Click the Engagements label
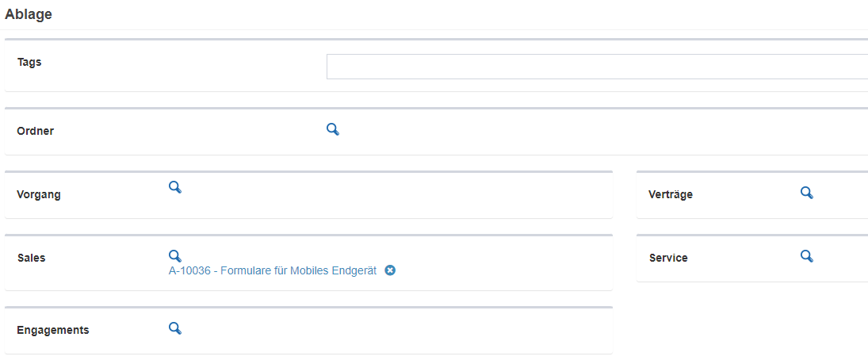The width and height of the screenshot is (868, 360). pyautogui.click(x=52, y=330)
